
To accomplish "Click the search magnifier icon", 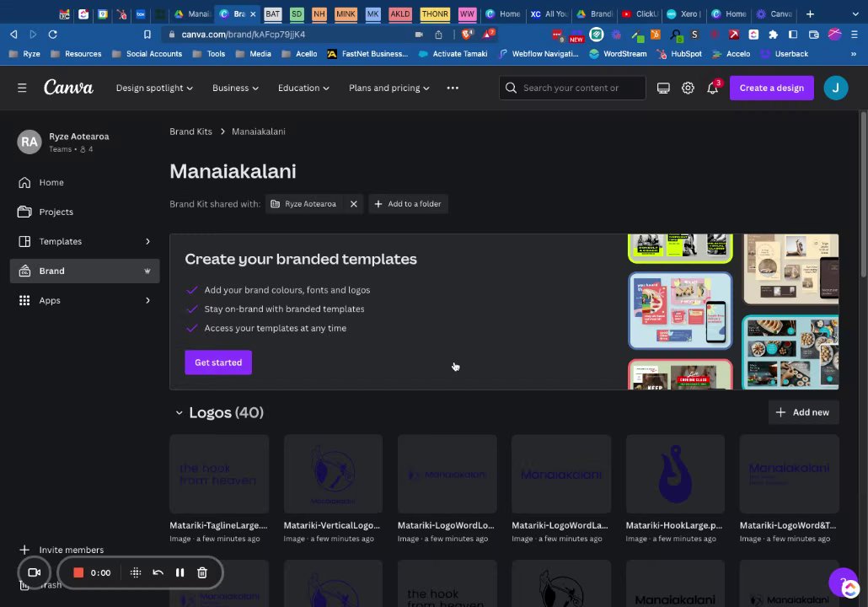I will (511, 88).
